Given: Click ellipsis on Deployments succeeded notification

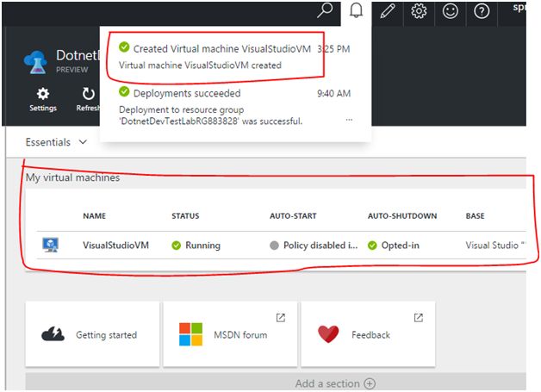Looking at the screenshot, I should coord(349,120).
